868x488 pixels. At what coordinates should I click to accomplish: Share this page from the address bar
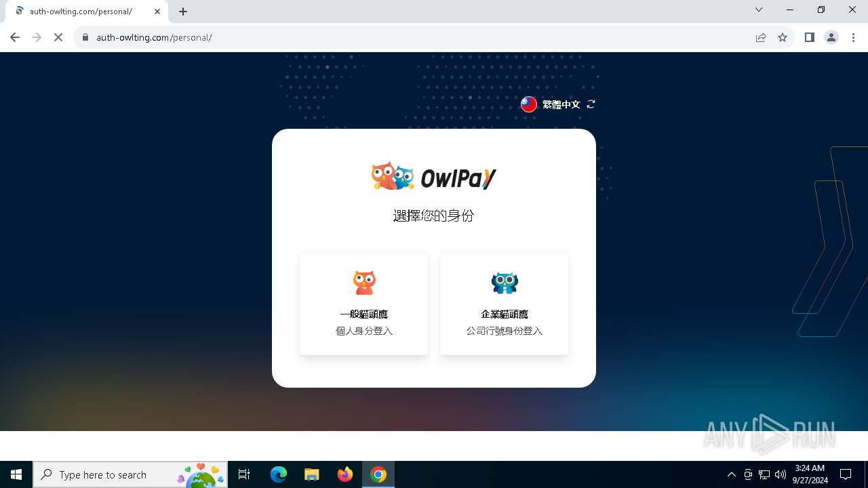(x=761, y=37)
